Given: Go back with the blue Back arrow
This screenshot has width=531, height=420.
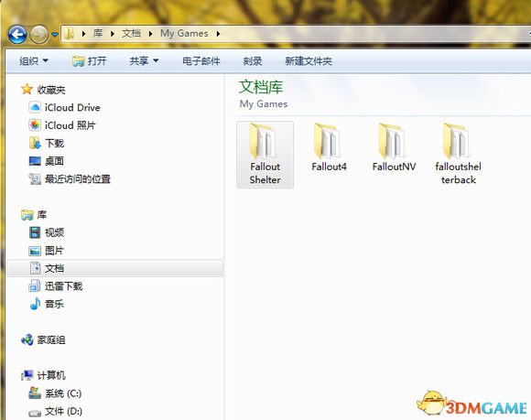Looking at the screenshot, I should (17, 34).
